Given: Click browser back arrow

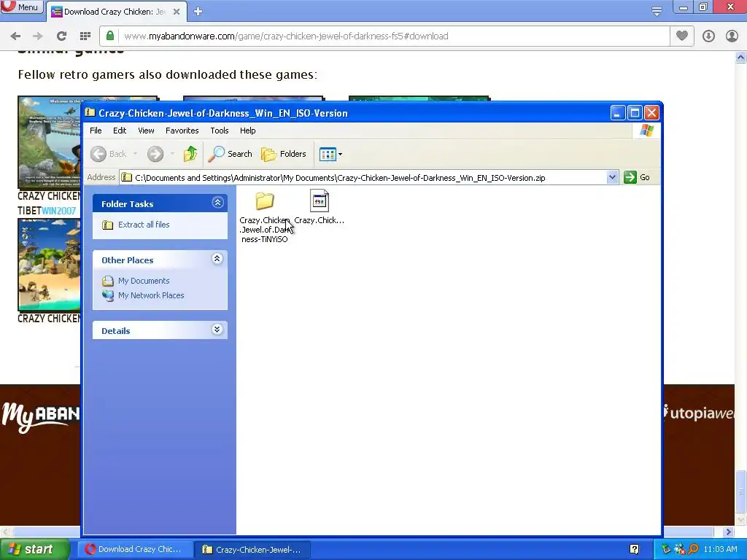Looking at the screenshot, I should pyautogui.click(x=15, y=36).
